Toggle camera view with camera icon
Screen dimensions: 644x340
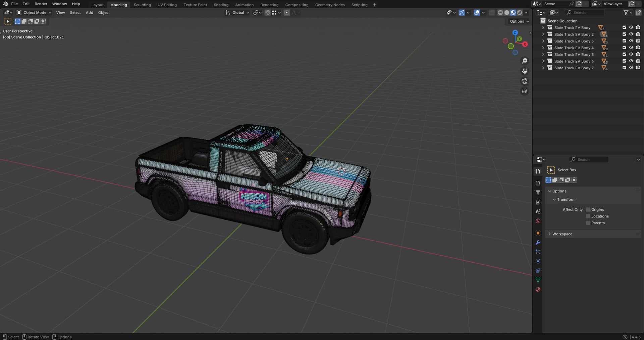525,81
